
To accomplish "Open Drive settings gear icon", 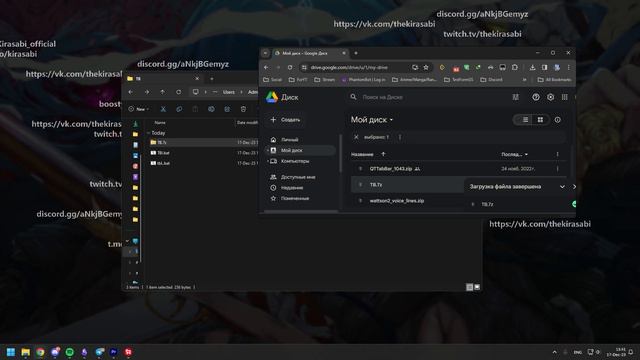I will tap(550, 97).
